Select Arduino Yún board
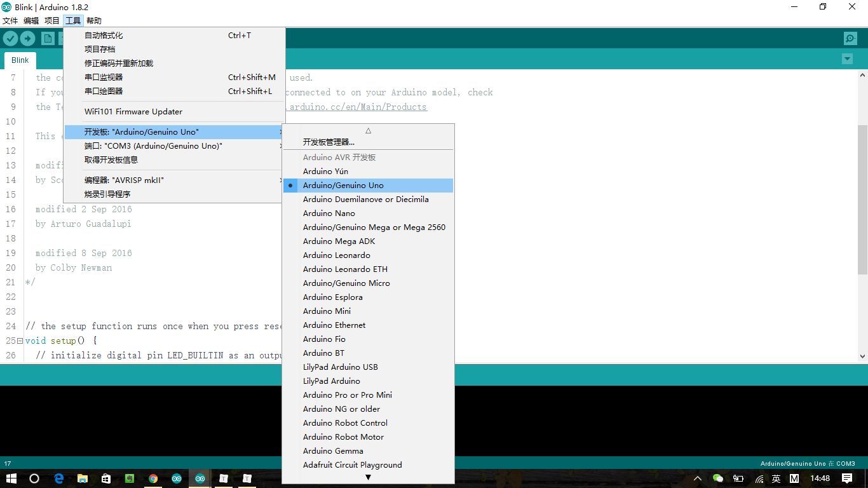This screenshot has height=488, width=868. coord(368,172)
